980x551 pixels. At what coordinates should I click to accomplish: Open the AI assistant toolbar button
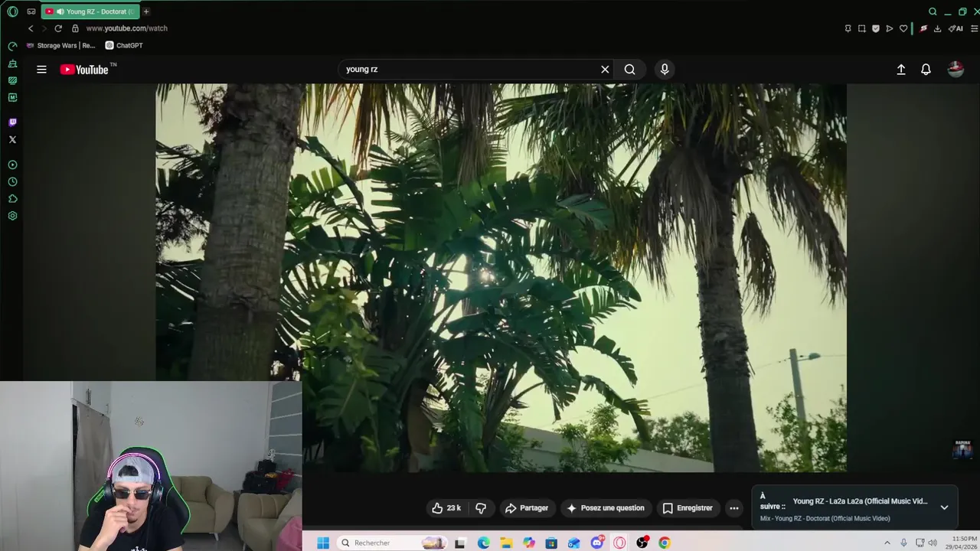coord(955,28)
